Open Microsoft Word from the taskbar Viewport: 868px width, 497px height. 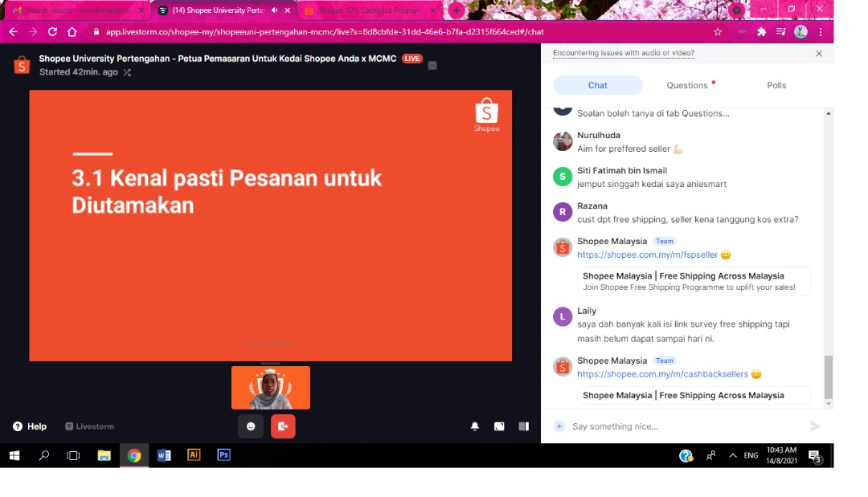click(164, 455)
